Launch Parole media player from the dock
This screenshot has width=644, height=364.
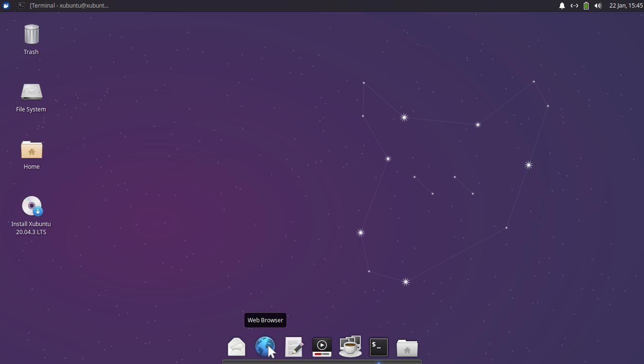point(322,347)
